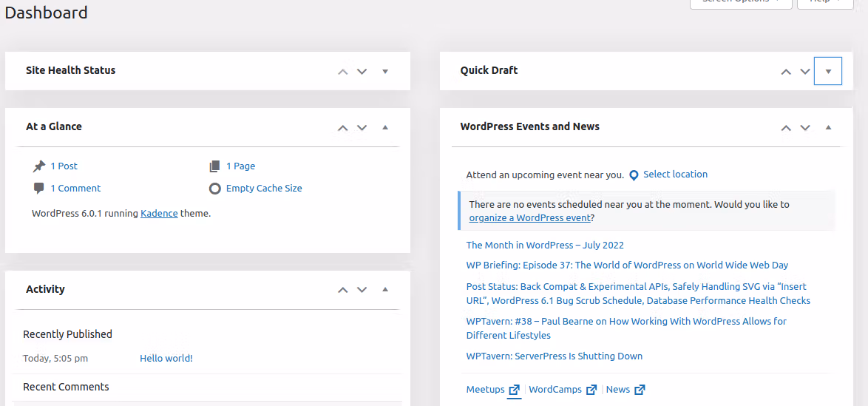Screen dimensions: 868x406
Task: Click the Today, 5:05 pm timestamp
Action: point(55,359)
